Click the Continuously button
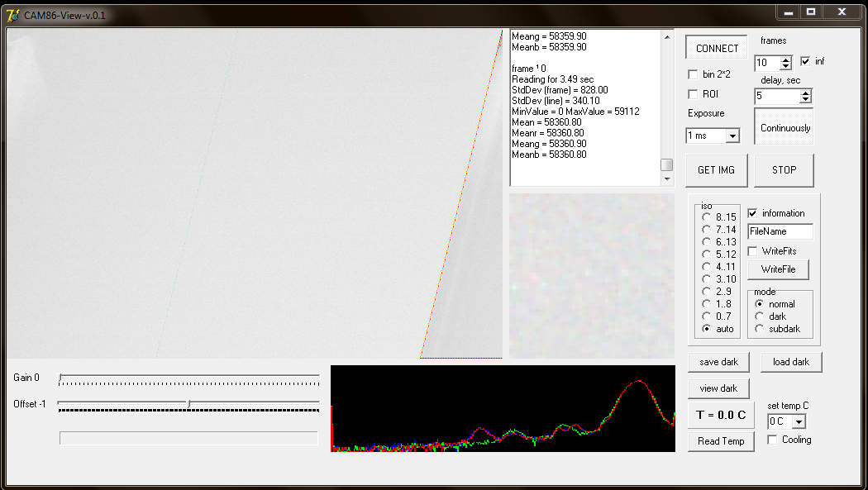The width and height of the screenshot is (868, 490). click(785, 127)
